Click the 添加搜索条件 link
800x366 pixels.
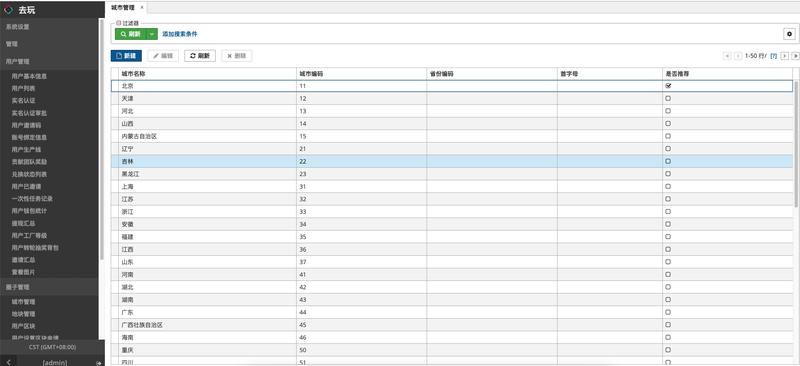click(180, 34)
